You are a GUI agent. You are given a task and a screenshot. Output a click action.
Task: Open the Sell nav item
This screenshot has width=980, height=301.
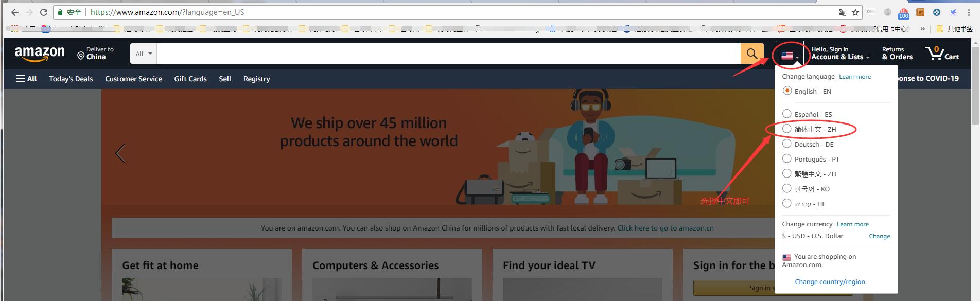click(x=225, y=79)
